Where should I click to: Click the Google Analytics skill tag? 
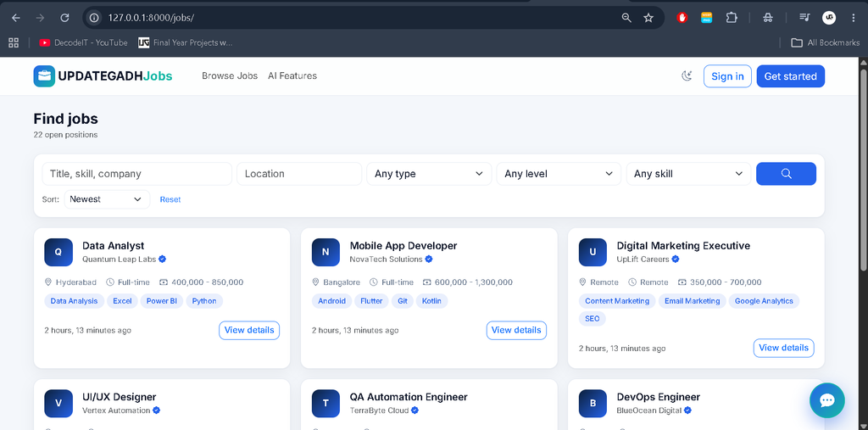(x=764, y=301)
